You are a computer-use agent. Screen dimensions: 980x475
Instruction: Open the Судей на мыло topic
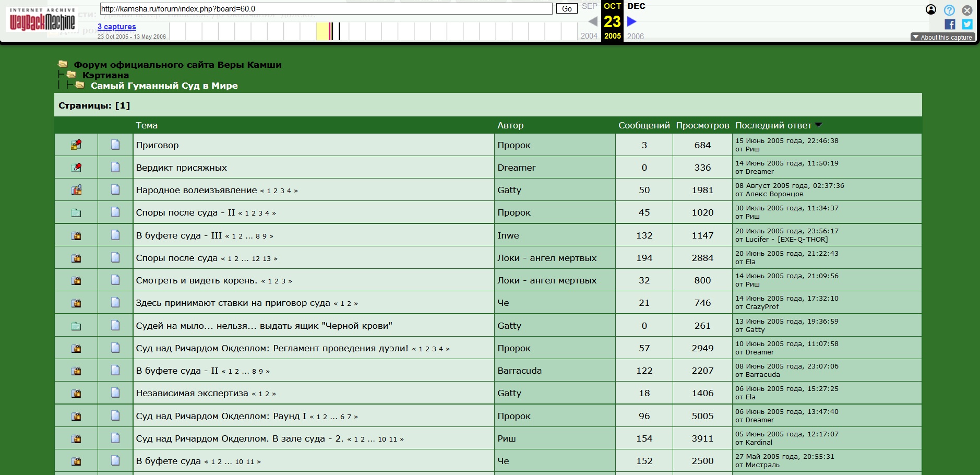264,326
